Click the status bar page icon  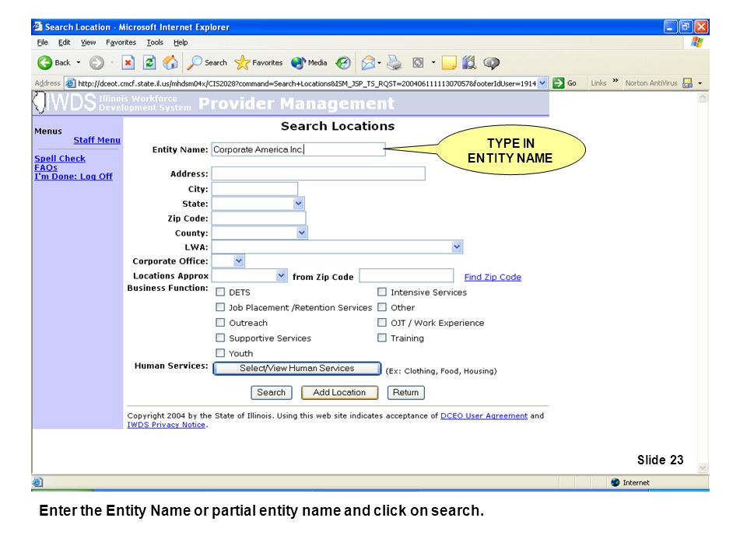point(38,482)
